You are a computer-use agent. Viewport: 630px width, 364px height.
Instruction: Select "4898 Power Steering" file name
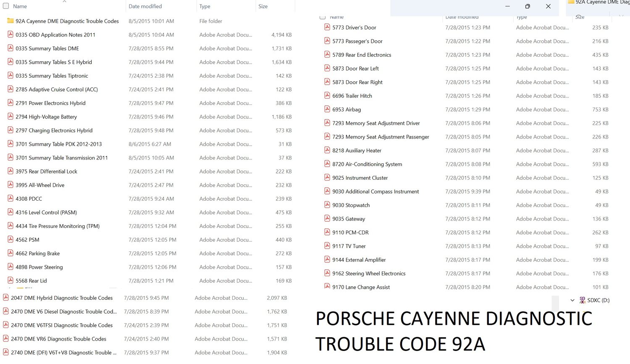(x=39, y=267)
